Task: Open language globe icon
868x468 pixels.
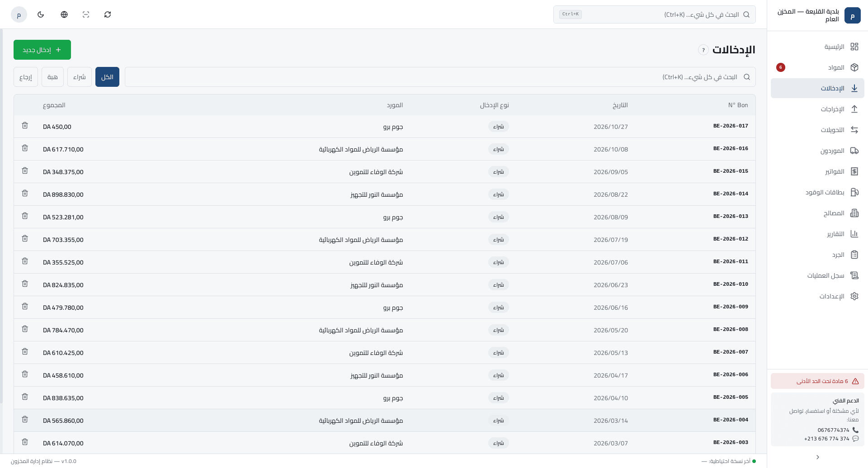Action: (64, 14)
